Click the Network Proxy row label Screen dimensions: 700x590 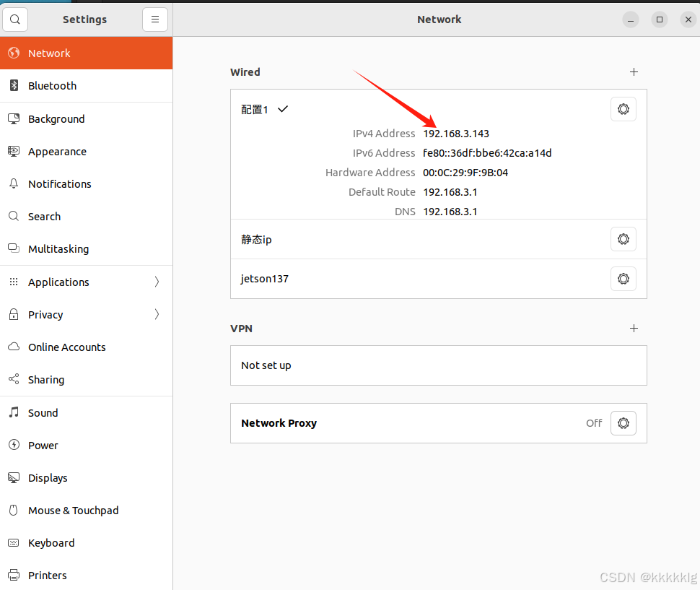pyautogui.click(x=279, y=423)
